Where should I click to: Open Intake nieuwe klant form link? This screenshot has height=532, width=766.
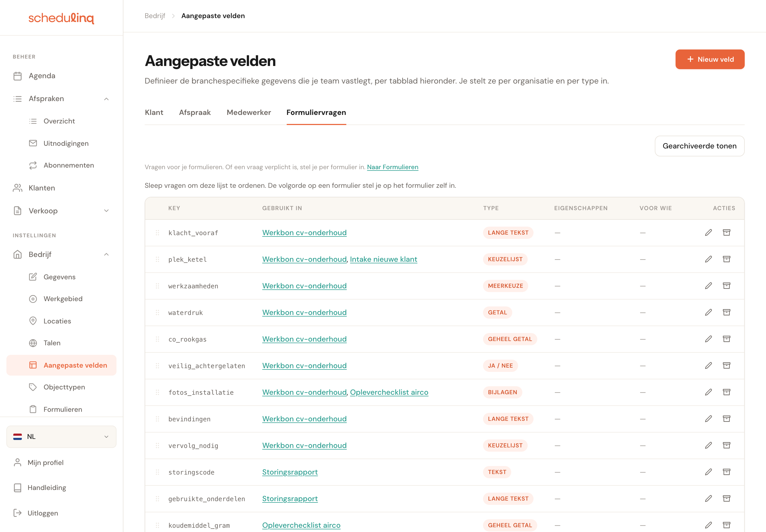[384, 259]
